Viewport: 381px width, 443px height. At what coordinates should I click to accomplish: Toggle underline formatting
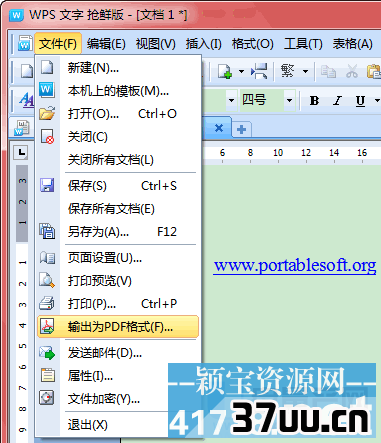click(360, 101)
